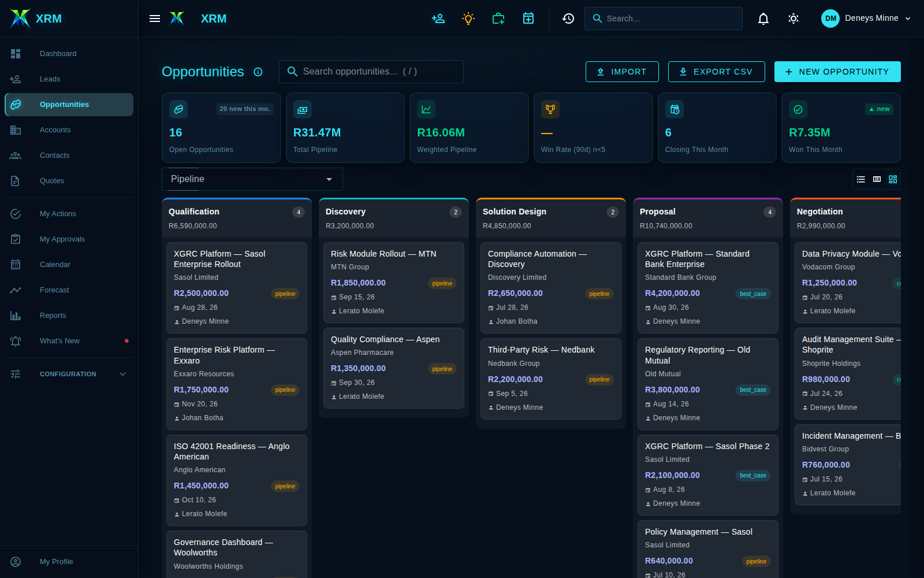Click the Proposal column count badge 4

(770, 212)
